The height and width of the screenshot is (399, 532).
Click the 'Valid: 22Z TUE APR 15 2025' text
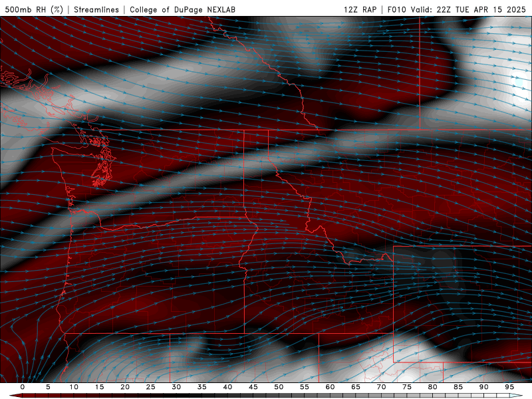[x=468, y=10]
